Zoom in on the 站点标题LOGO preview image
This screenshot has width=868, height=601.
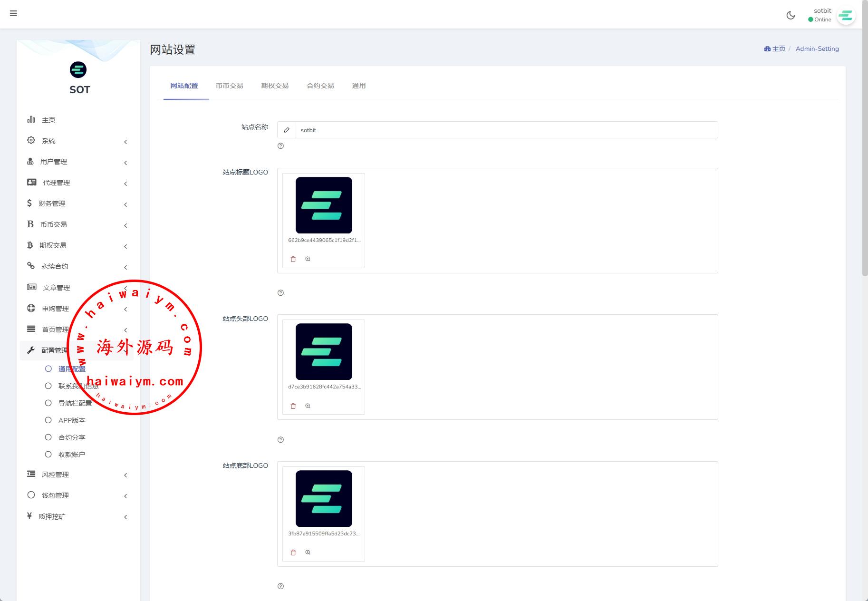coord(308,259)
